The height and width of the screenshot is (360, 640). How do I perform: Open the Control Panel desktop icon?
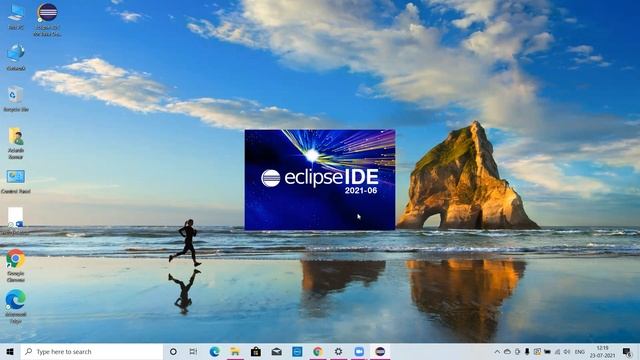coord(16,182)
